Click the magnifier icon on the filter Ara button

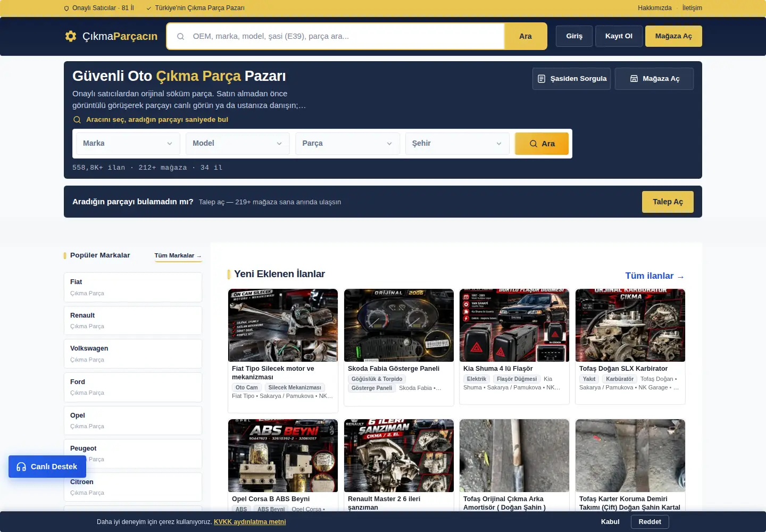click(x=534, y=144)
